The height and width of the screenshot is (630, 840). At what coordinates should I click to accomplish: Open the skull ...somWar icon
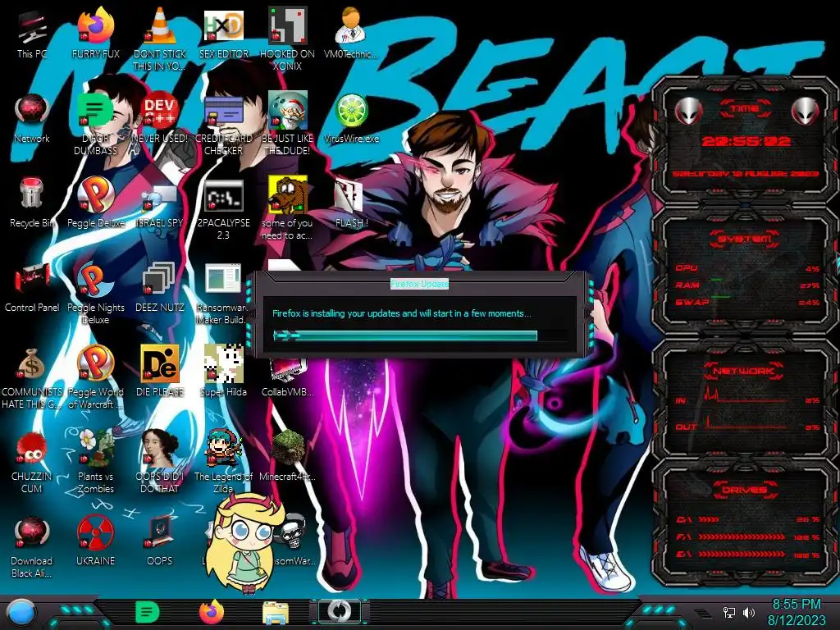tap(294, 532)
